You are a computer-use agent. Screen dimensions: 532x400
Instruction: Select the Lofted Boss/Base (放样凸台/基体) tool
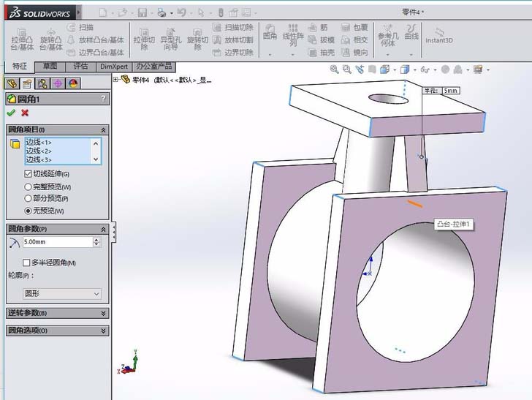point(96,39)
